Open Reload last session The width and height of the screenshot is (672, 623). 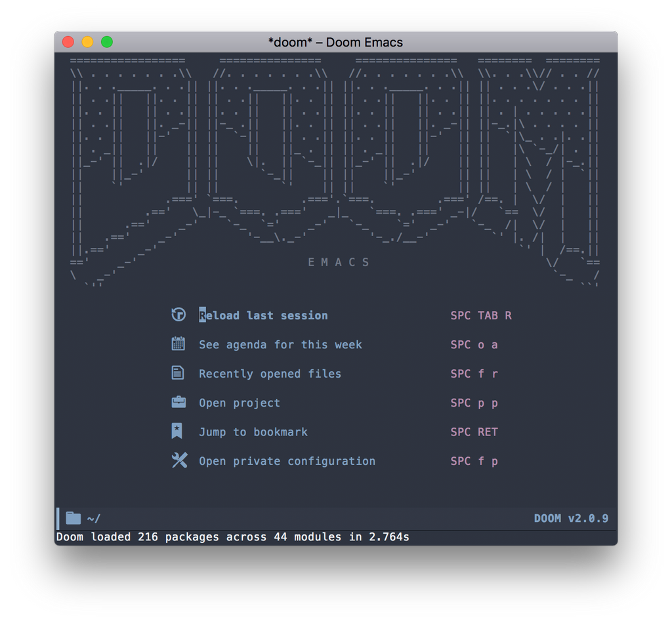[x=263, y=315]
